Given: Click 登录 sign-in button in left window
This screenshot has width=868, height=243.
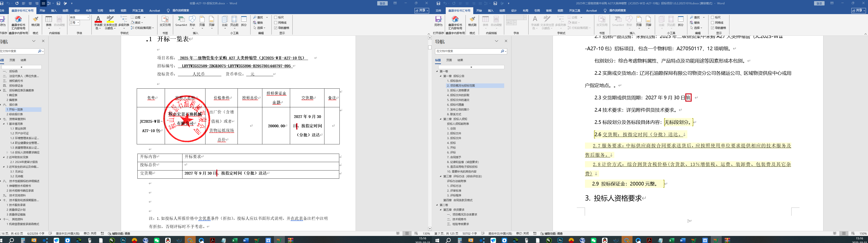Looking at the screenshot, I should pyautogui.click(x=382, y=3).
